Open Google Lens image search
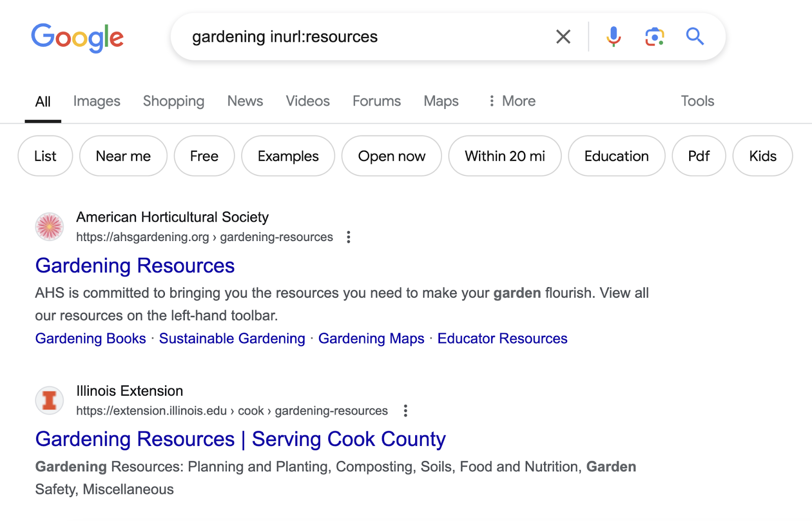812x521 pixels. pyautogui.click(x=655, y=37)
